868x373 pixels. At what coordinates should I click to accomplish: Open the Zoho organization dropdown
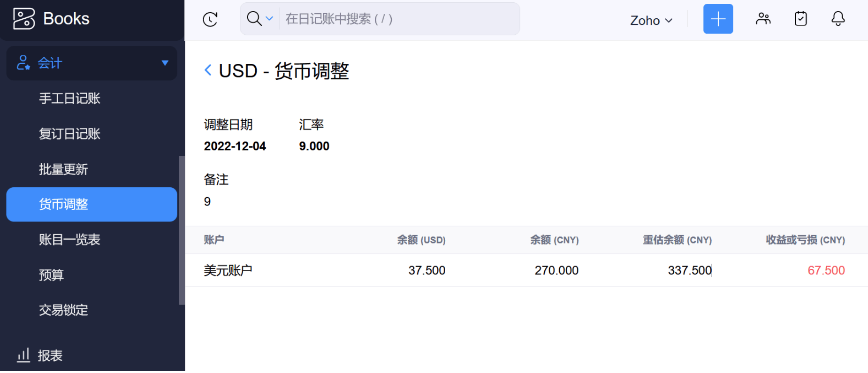651,20
